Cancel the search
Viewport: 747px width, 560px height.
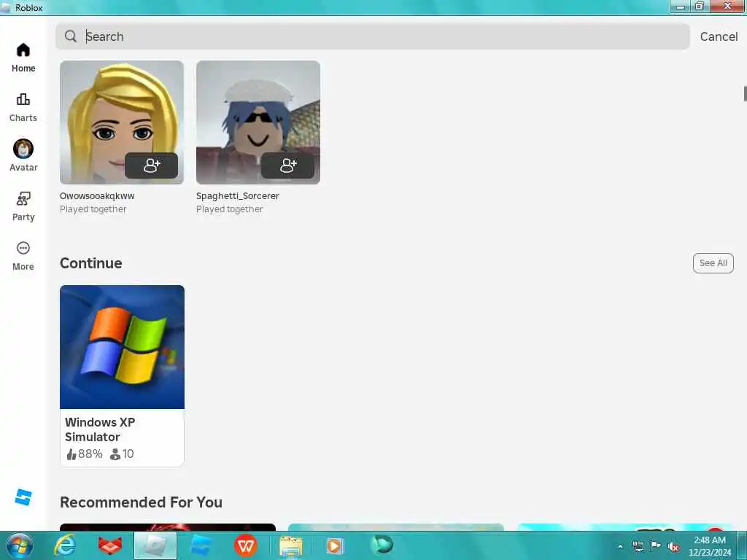point(719,36)
